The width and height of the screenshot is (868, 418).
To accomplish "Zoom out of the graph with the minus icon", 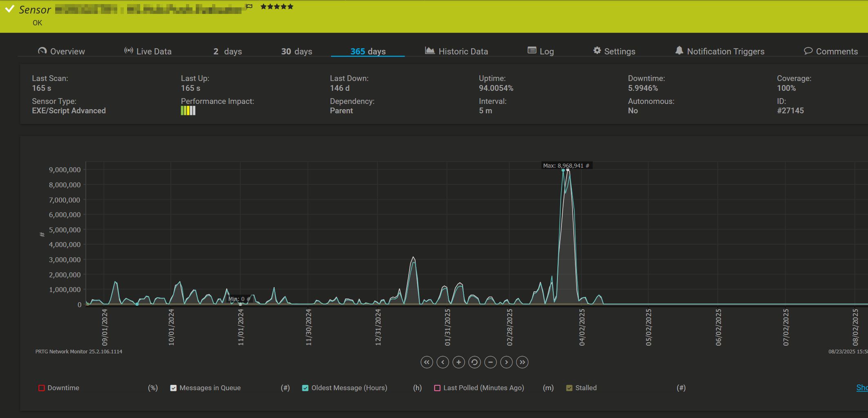I will pyautogui.click(x=490, y=362).
